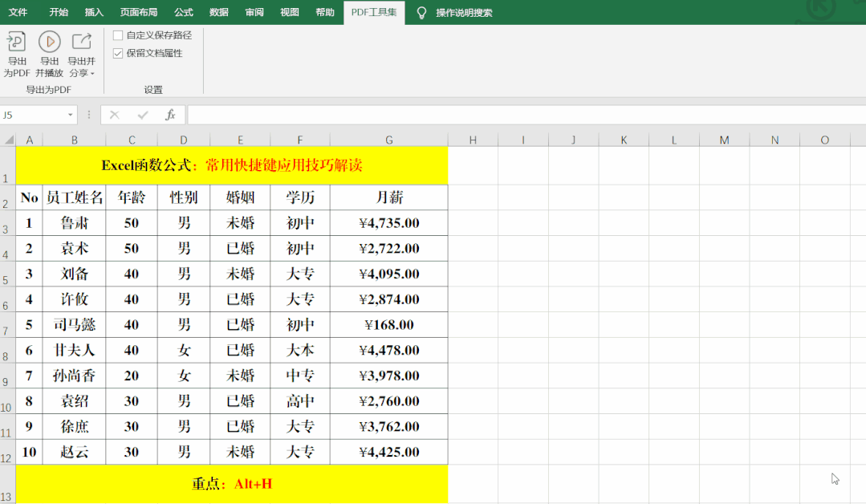This screenshot has width=866, height=504.
Task: Click the 婚姻 header cell
Action: [x=240, y=197]
